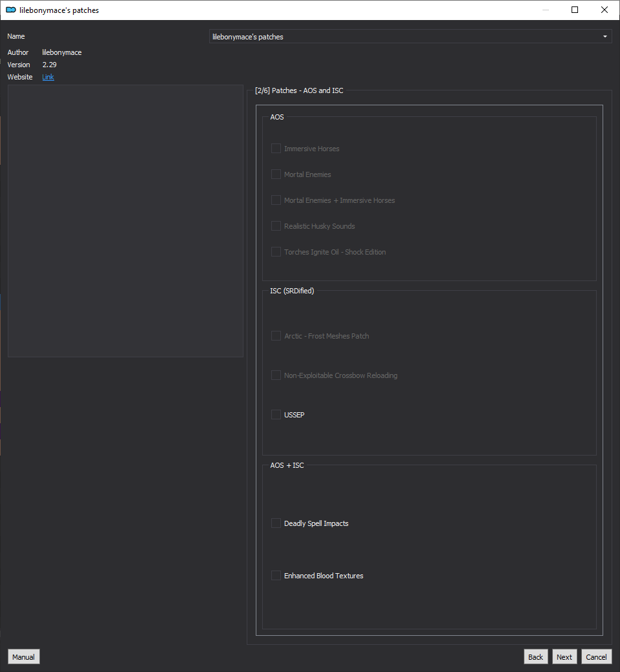
Task: Return with the Back button
Action: click(x=535, y=657)
